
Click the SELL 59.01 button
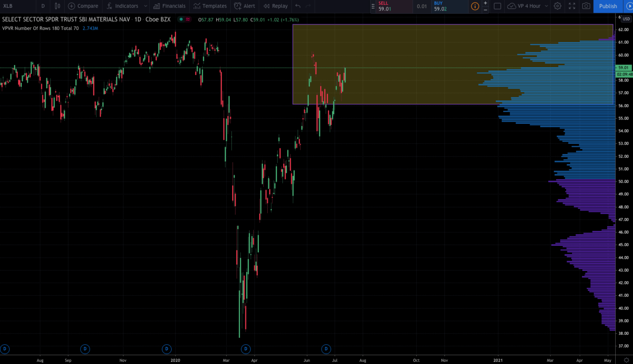[391, 6]
